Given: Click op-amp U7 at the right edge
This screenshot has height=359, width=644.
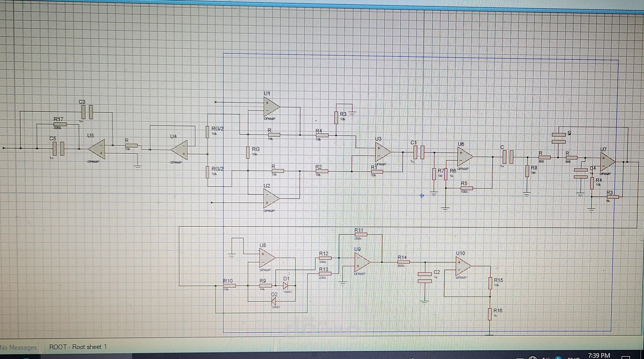Looking at the screenshot, I should (x=608, y=162).
